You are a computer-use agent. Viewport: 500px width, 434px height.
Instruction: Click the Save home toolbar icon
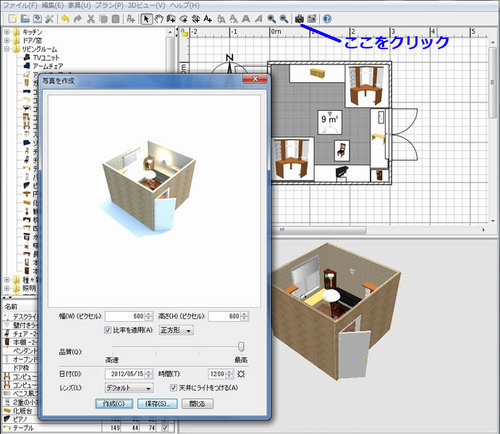point(37,19)
